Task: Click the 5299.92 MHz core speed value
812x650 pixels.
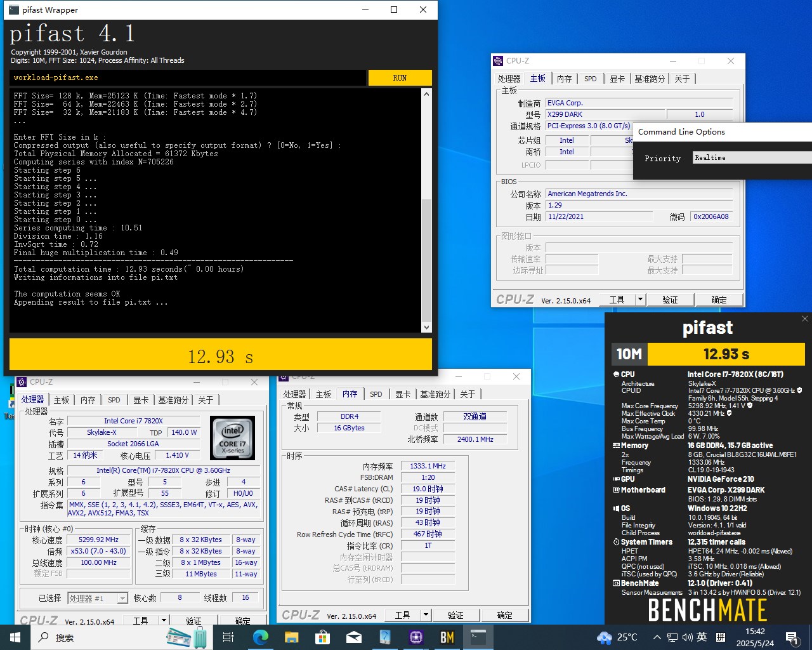Action: coord(99,540)
